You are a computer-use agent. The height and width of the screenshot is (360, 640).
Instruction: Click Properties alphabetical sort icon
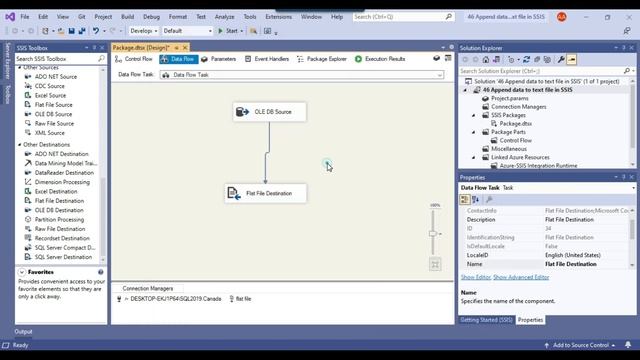(476, 200)
